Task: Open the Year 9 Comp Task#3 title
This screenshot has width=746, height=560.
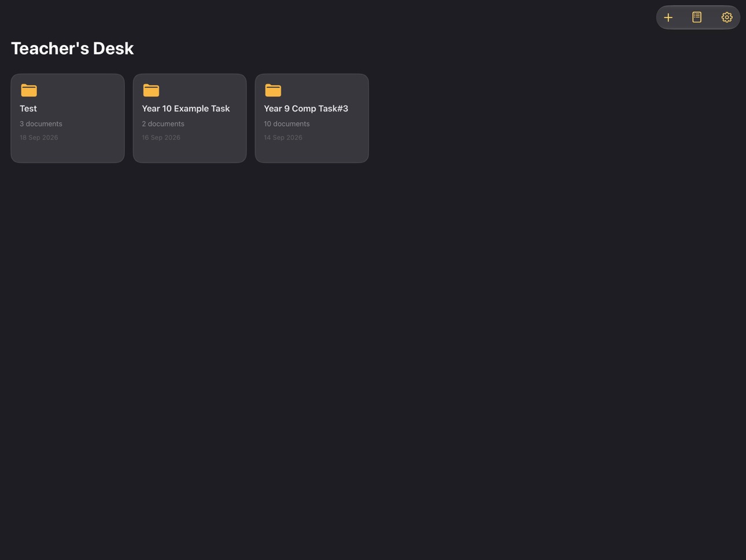Action: pyautogui.click(x=306, y=109)
